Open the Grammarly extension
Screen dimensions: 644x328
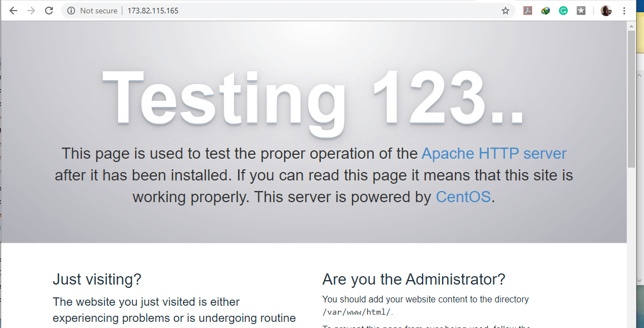[x=563, y=11]
